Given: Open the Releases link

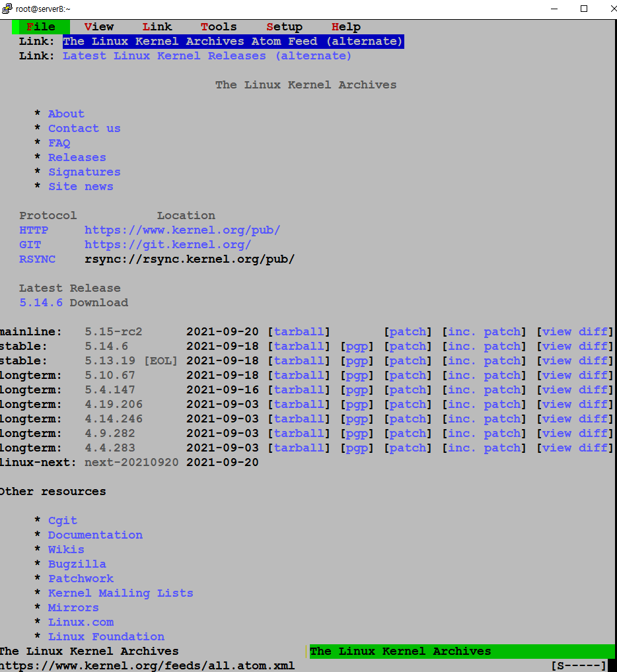Looking at the screenshot, I should click(x=77, y=157).
